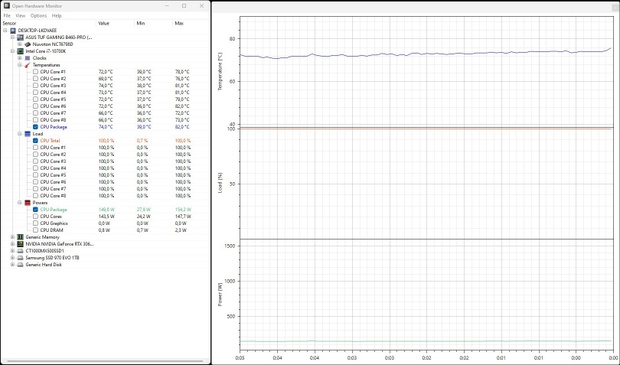Check the CPU Cores power checkbox
Viewport: 620px width, 365px height.
(x=36, y=216)
